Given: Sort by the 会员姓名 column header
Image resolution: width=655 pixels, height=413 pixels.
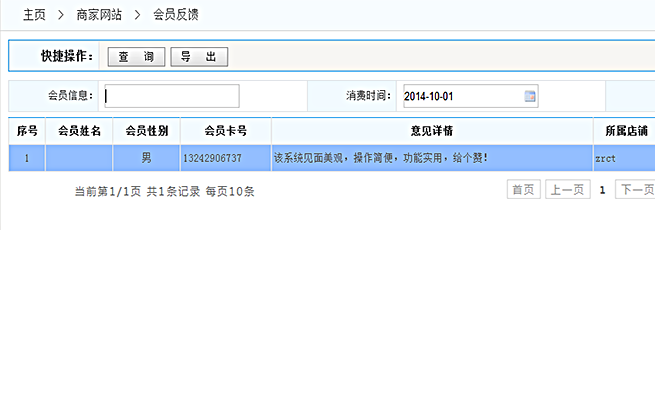Looking at the screenshot, I should coord(79,131).
